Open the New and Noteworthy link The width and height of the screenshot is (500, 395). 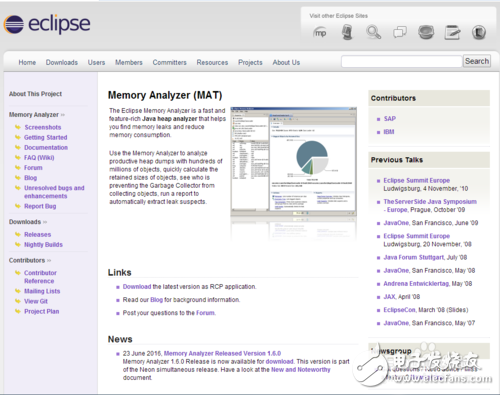pyautogui.click(x=301, y=370)
